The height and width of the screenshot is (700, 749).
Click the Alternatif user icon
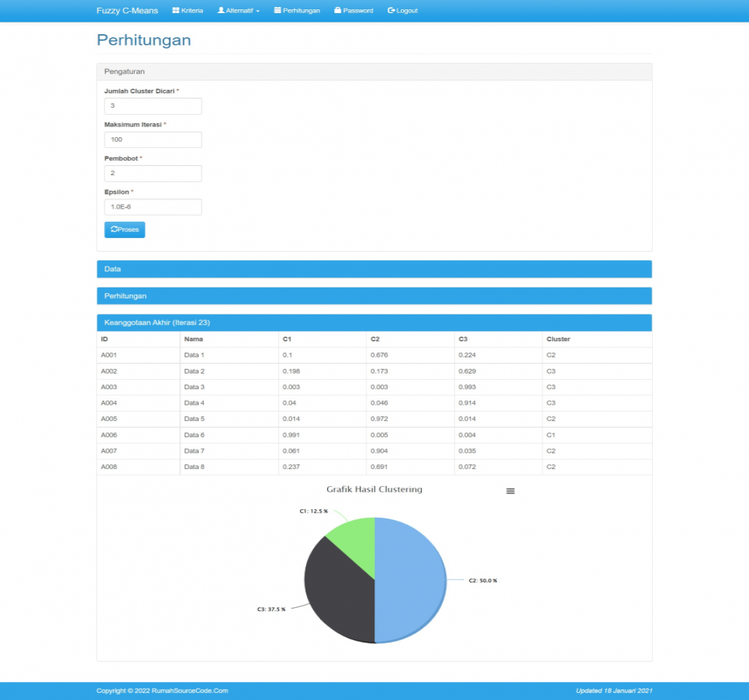221,11
